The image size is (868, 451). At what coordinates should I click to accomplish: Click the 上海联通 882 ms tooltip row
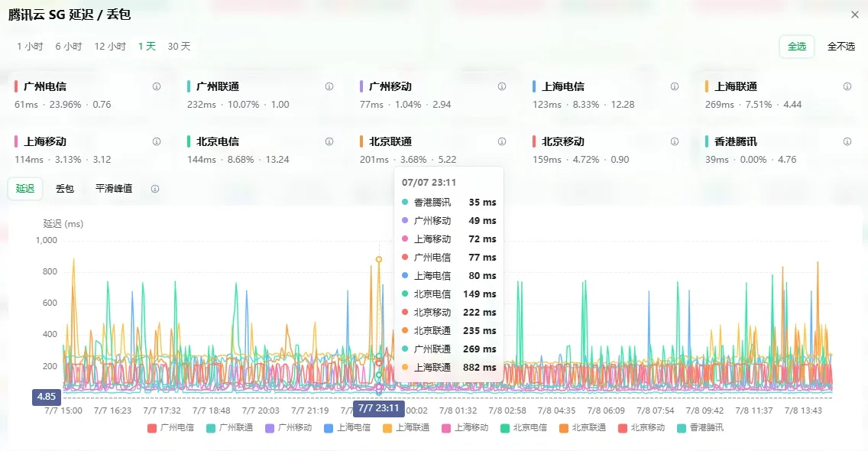click(x=449, y=368)
